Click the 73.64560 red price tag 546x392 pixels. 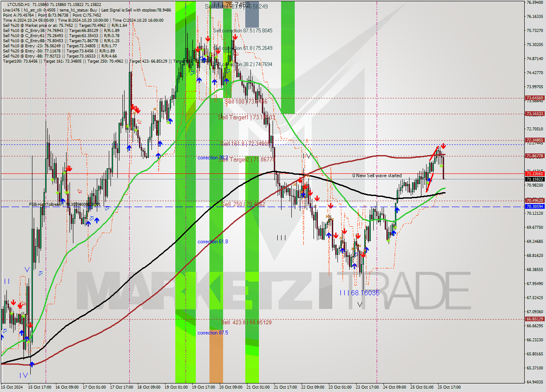click(534, 98)
